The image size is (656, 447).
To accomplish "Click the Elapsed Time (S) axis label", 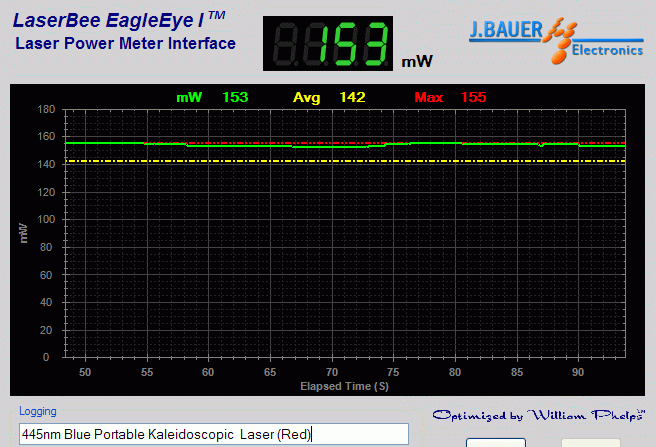I will (x=344, y=386).
